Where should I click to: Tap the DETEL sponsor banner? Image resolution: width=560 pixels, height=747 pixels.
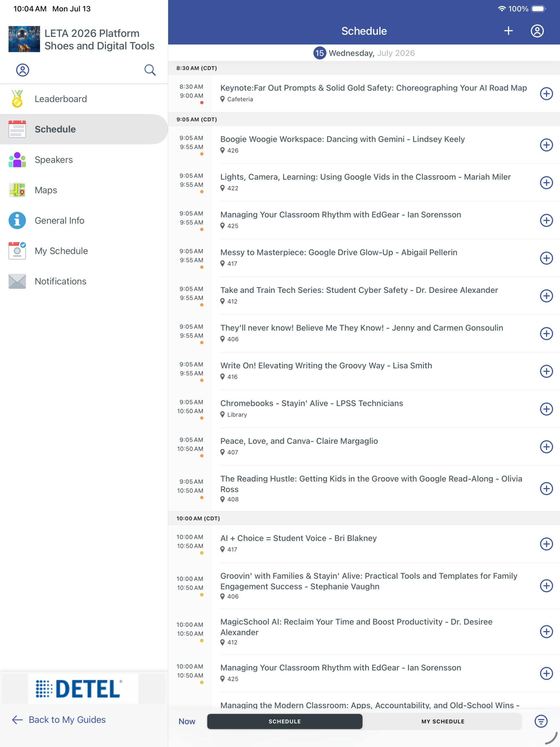click(83, 689)
